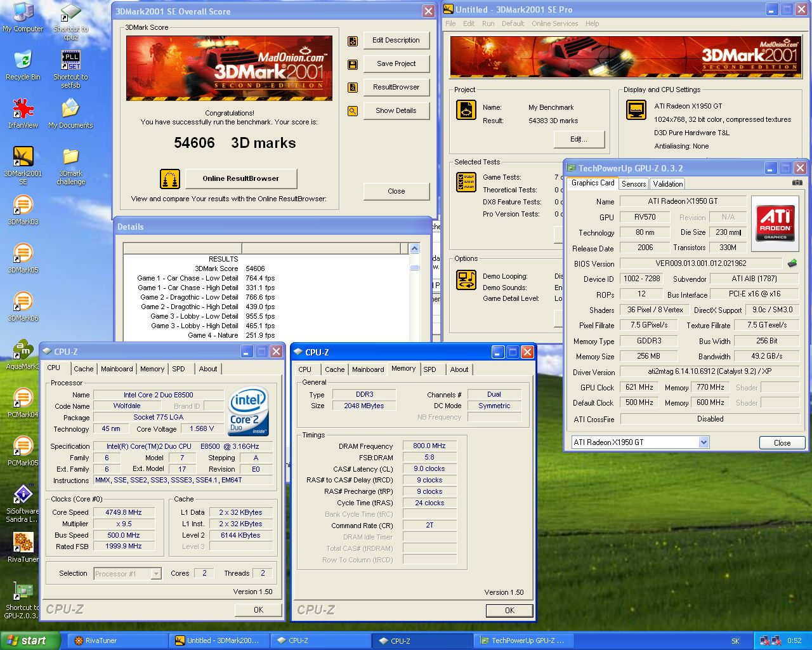Image resolution: width=812 pixels, height=650 pixels.
Task: Click the DRAM Frequency 800.0 MHz field
Action: pyautogui.click(x=429, y=446)
